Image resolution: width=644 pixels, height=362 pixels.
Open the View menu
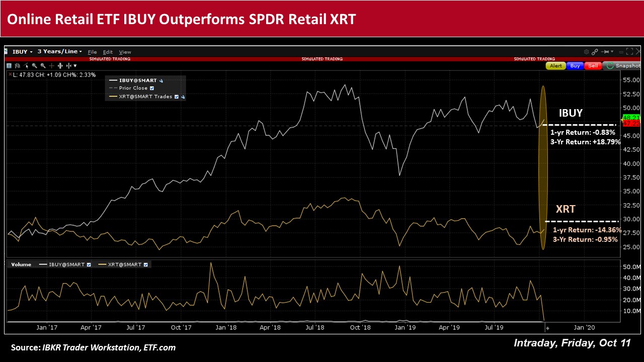pyautogui.click(x=125, y=52)
